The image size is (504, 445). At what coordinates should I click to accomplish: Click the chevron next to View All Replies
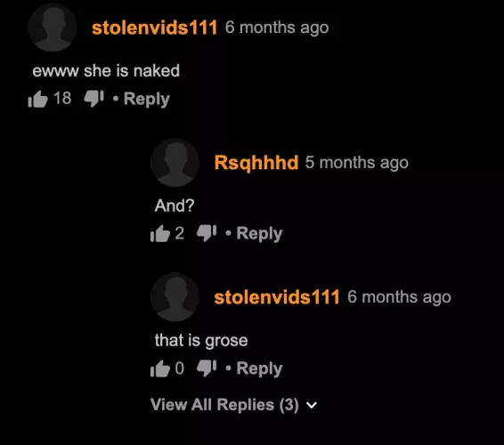pos(312,405)
